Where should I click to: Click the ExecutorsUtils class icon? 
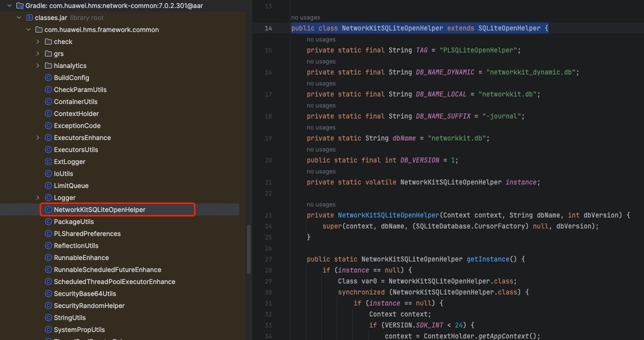pyautogui.click(x=48, y=149)
